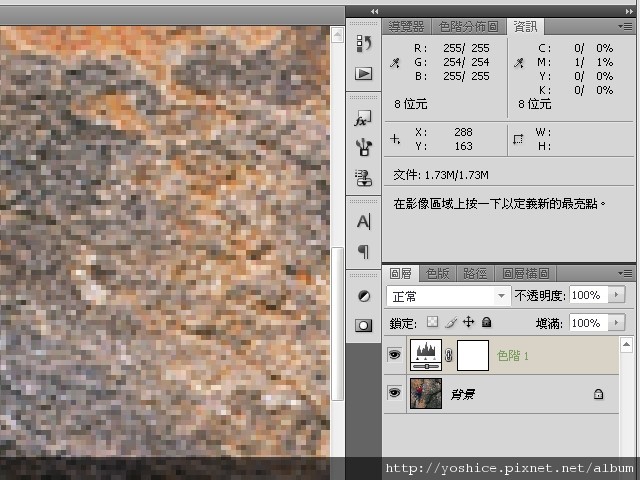Open the Info panel options menu
Screen dimensions: 640x480
coord(625,27)
